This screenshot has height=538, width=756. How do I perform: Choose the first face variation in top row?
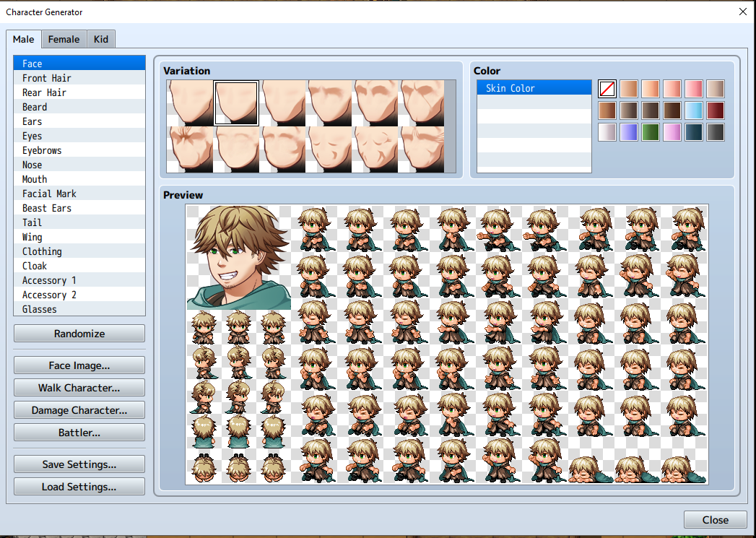click(x=190, y=103)
